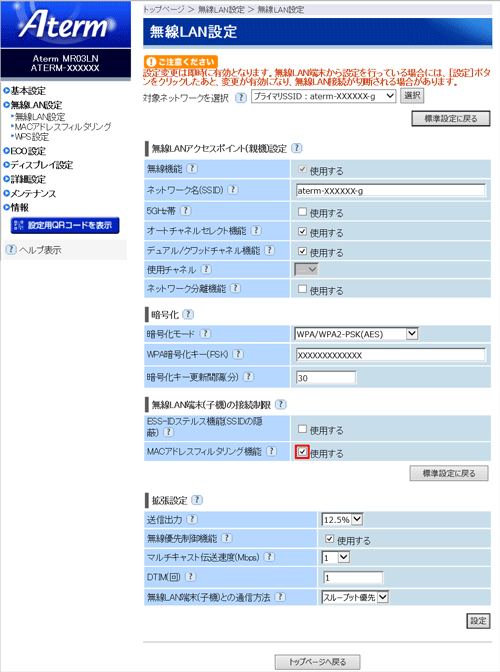Click help icon beside ネットワーク名(SSID)

coord(233,189)
